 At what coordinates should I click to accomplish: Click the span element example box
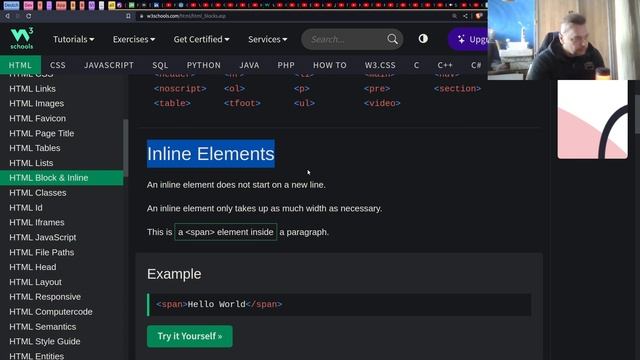click(226, 232)
